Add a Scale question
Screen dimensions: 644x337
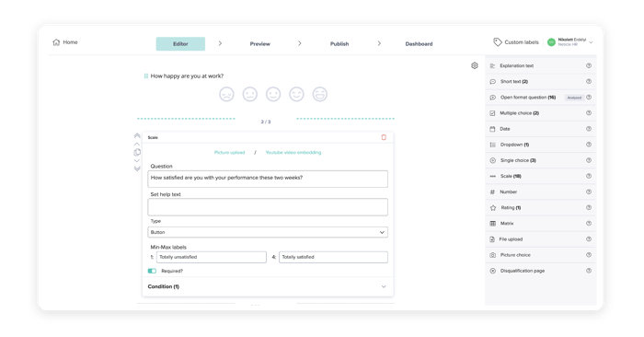click(541, 176)
